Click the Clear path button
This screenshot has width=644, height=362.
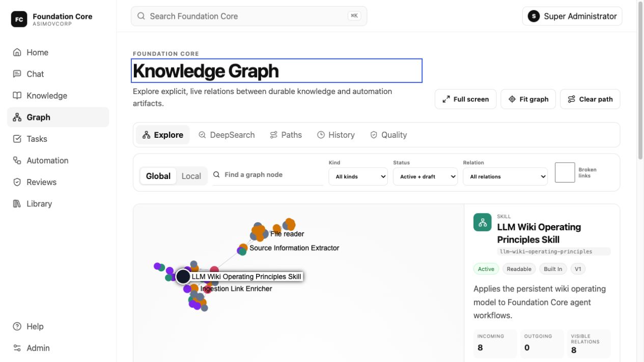pos(590,99)
